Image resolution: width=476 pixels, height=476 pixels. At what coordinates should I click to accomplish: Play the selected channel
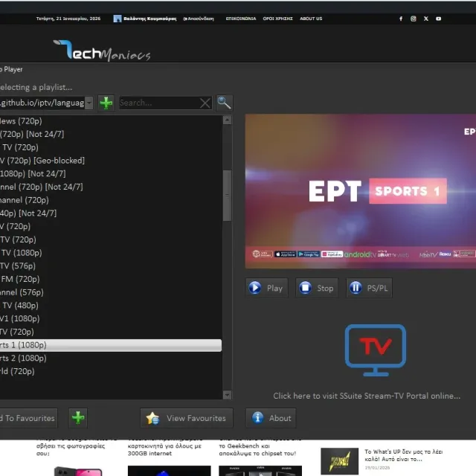[x=266, y=288]
